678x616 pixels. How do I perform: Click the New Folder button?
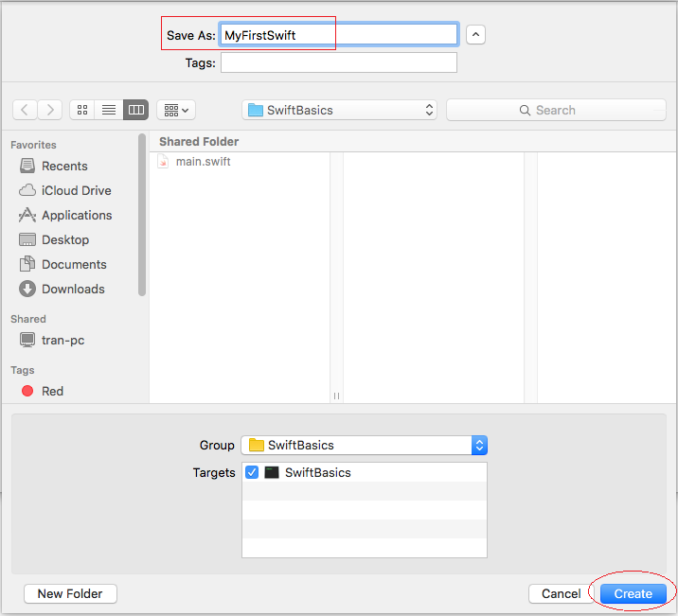[x=70, y=593]
